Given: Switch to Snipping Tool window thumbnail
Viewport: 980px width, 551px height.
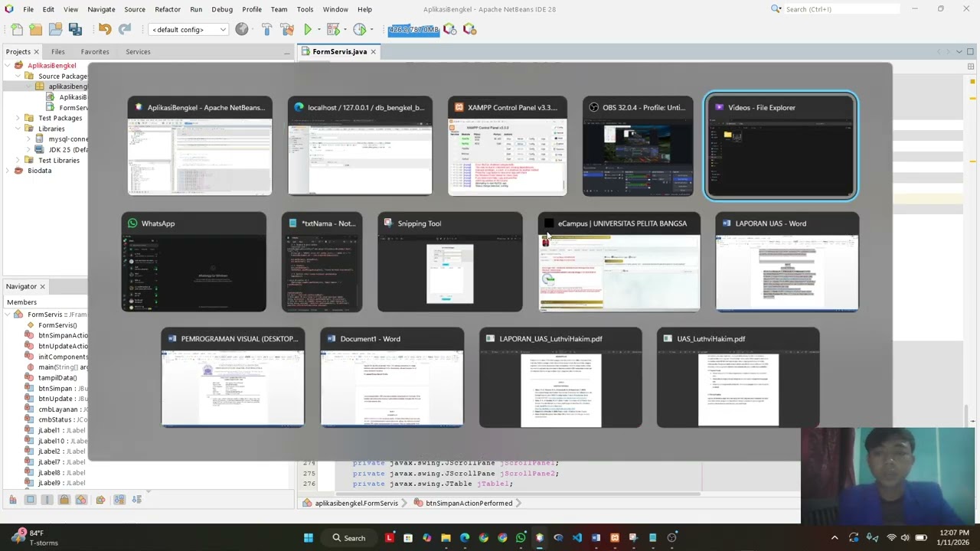Looking at the screenshot, I should (450, 262).
